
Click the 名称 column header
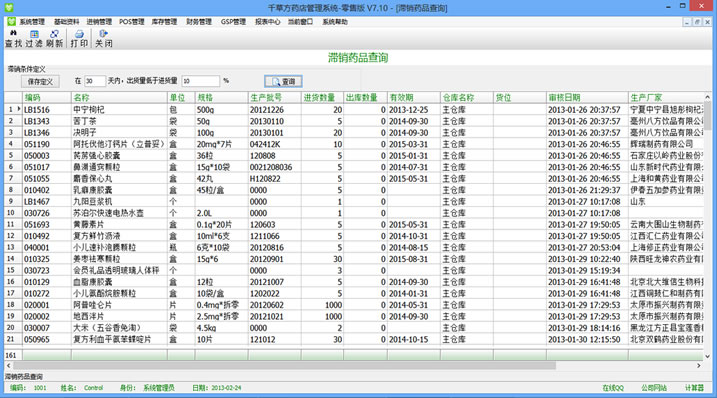pos(119,97)
